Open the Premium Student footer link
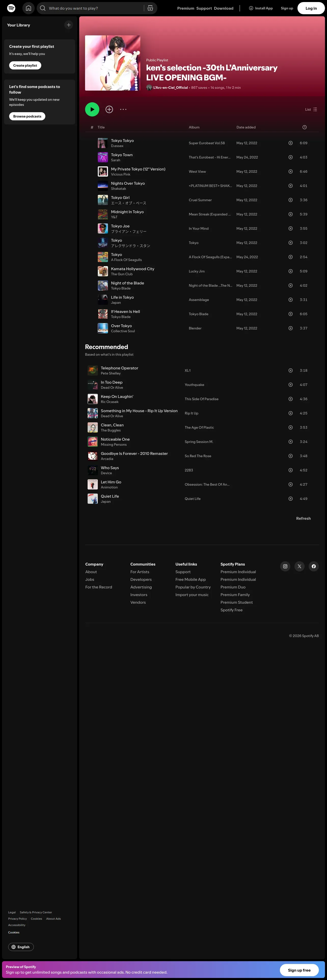The width and height of the screenshot is (327, 980). (x=237, y=603)
